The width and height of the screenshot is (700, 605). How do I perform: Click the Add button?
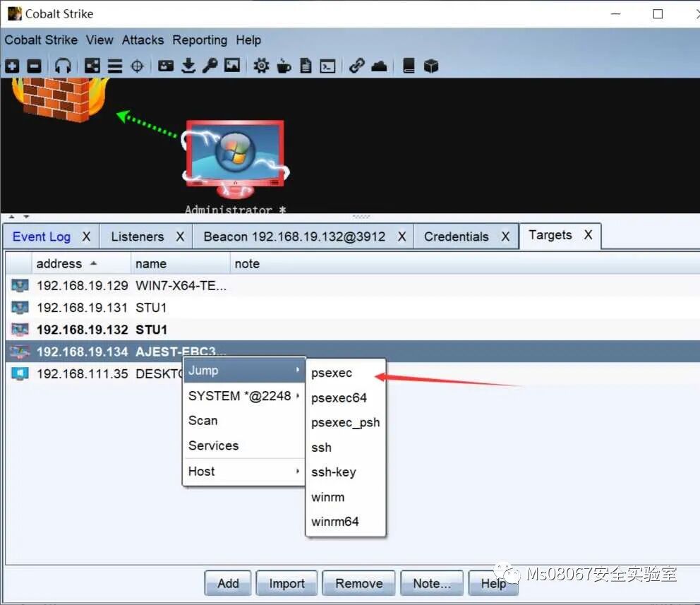(x=228, y=584)
